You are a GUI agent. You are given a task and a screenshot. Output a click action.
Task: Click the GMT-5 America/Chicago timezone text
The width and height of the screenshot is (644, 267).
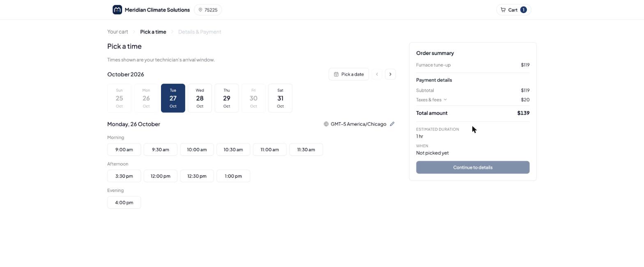358,124
